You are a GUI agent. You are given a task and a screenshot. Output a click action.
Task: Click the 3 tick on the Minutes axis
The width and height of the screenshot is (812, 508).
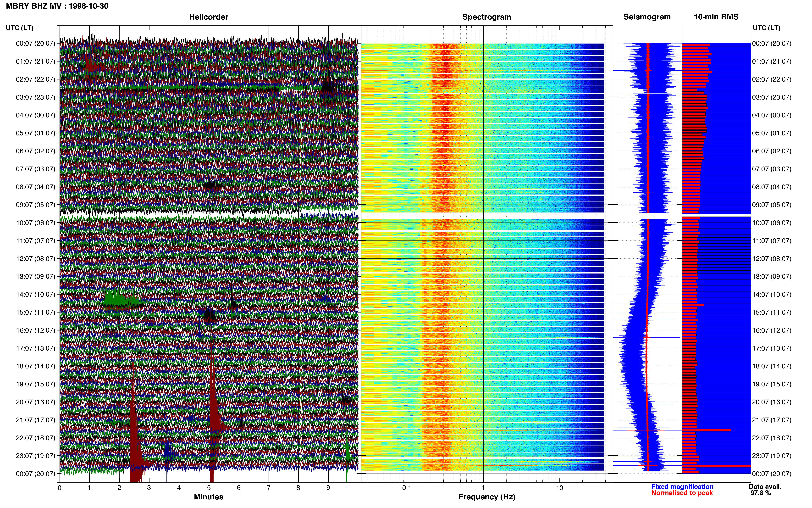(x=149, y=488)
